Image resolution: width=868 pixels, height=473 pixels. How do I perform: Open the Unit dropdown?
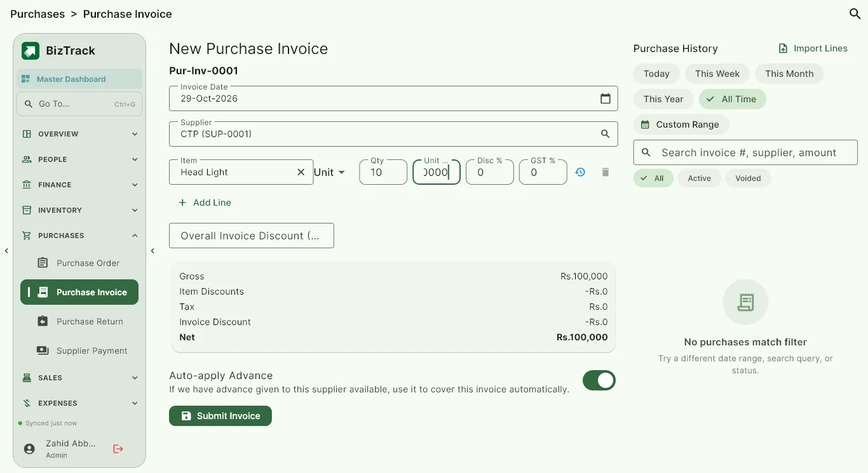pyautogui.click(x=330, y=172)
